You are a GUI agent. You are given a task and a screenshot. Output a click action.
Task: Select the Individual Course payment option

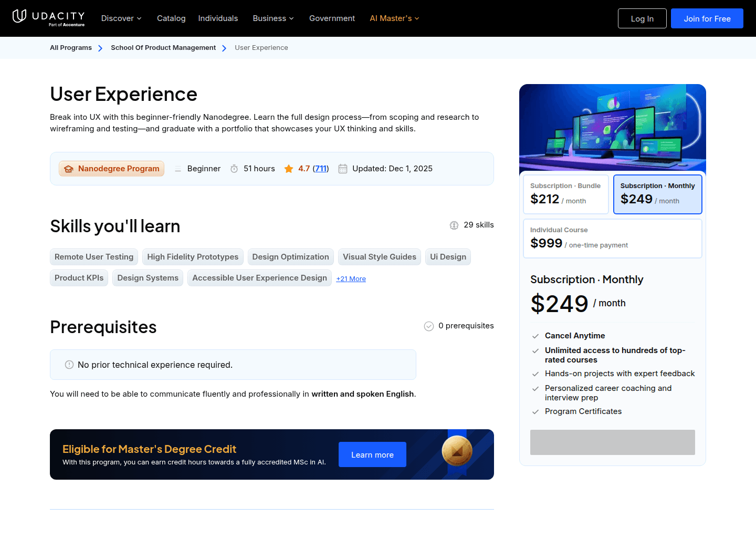612,238
